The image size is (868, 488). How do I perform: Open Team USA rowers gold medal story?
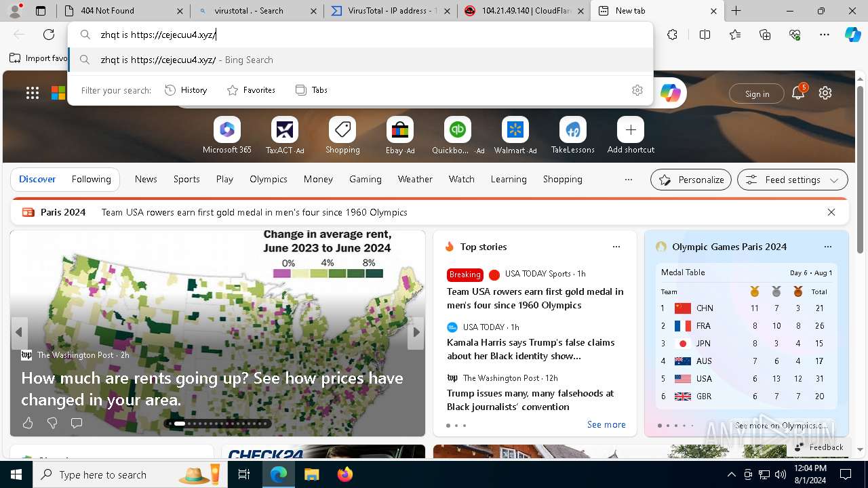535,298
